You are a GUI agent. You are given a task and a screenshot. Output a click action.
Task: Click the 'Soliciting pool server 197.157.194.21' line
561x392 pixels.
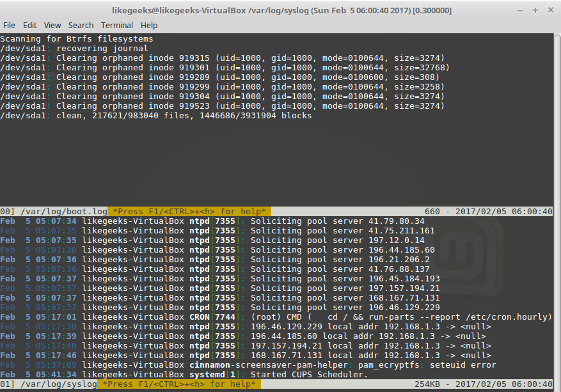[x=220, y=288]
